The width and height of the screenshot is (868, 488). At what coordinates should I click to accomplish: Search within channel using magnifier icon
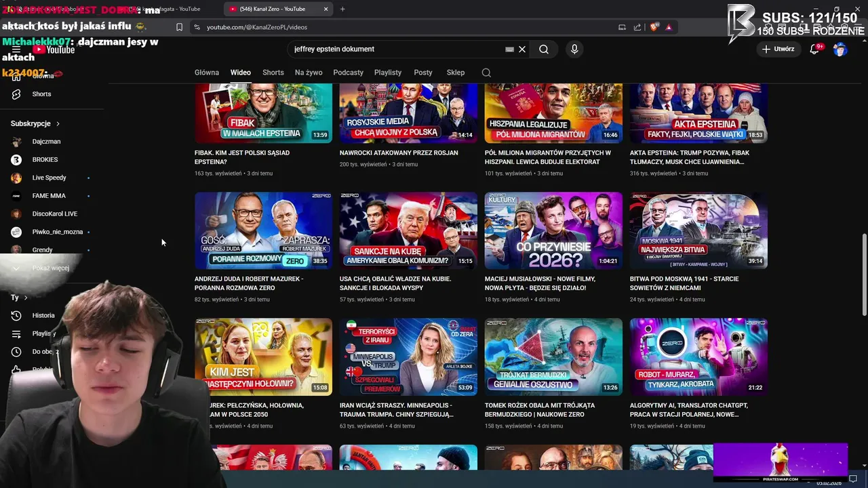click(x=486, y=73)
